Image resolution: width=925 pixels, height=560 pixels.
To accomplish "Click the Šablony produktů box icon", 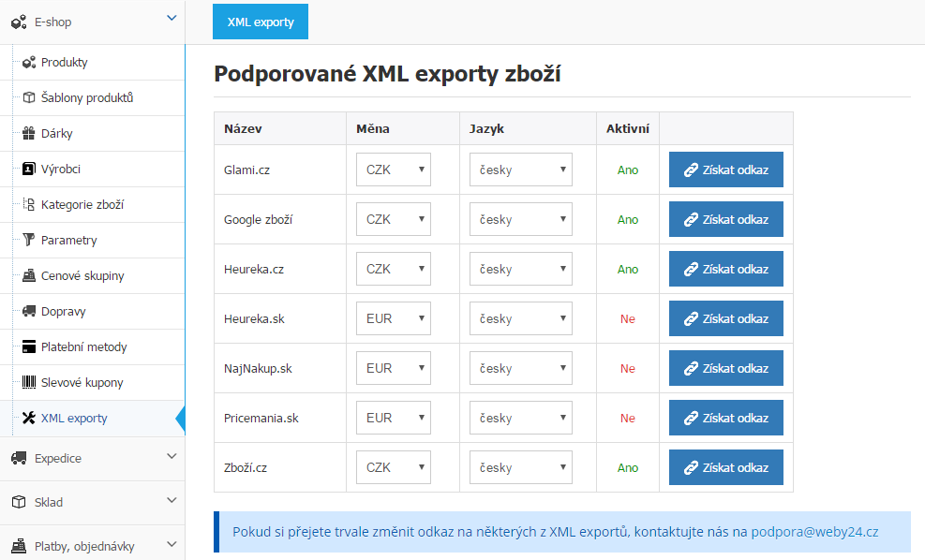I will (x=29, y=97).
